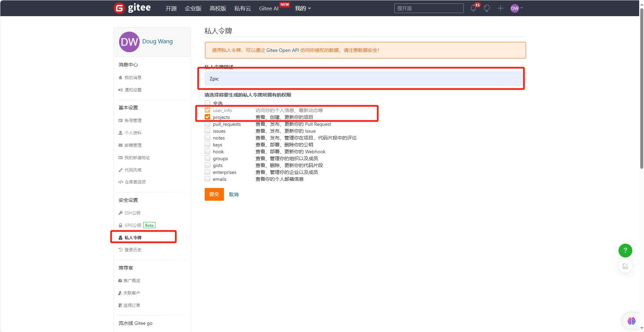644x332 pixels.
Task: Click the 搜开源 search input field
Action: pyautogui.click(x=429, y=8)
